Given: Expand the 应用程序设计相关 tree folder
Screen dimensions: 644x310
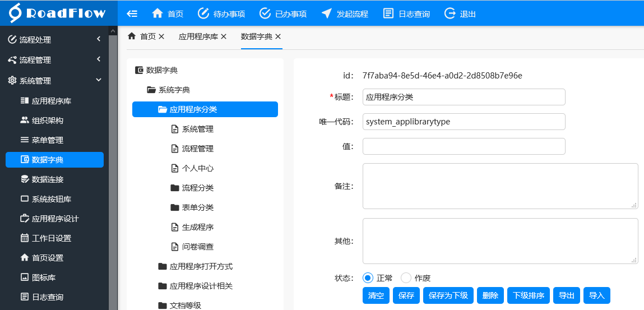Looking at the screenshot, I should (x=163, y=286).
